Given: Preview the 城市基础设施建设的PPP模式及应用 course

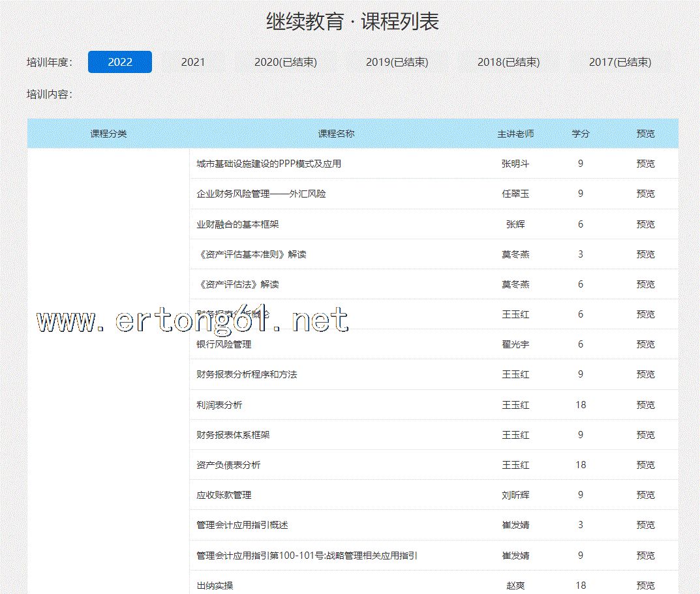Looking at the screenshot, I should click(x=645, y=164).
